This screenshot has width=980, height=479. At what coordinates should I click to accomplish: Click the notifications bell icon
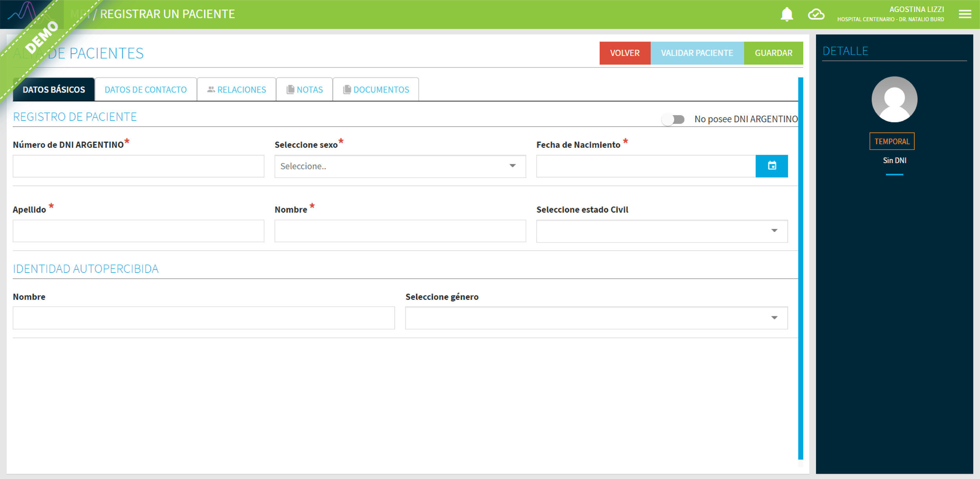[786, 15]
